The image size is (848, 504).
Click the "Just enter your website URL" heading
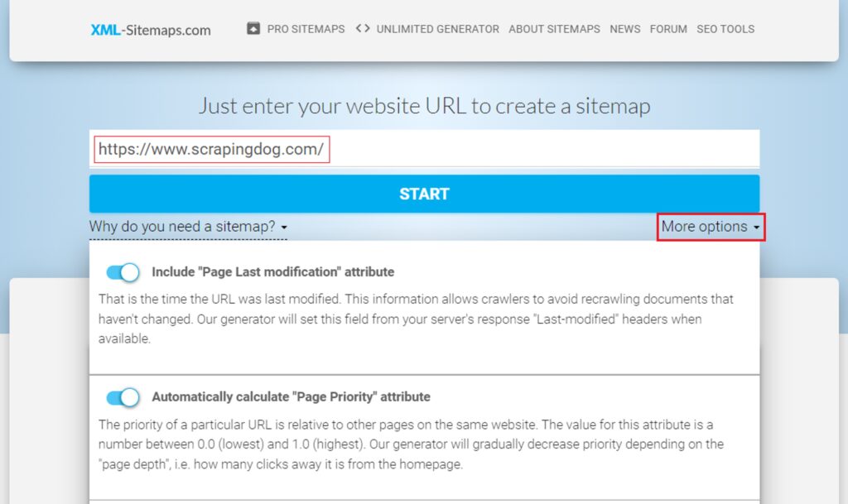(425, 106)
